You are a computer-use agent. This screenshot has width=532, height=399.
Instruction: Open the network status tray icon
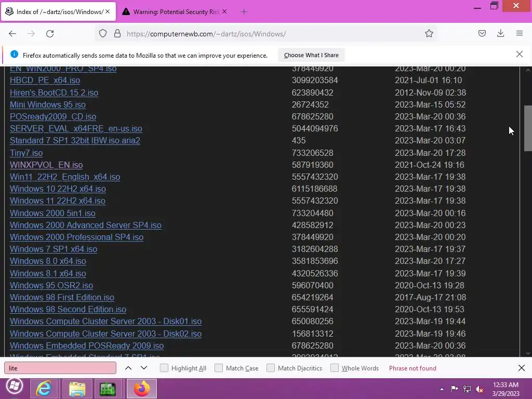[x=467, y=389]
